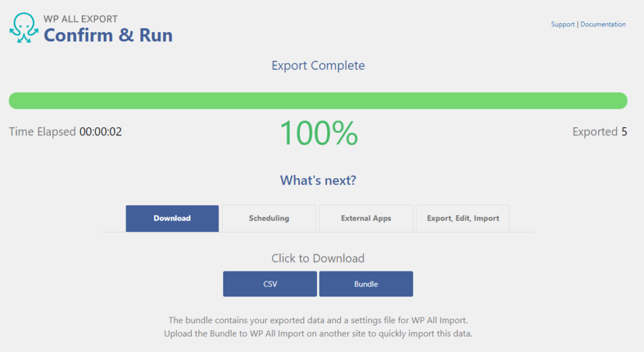Download the CSV file
Image resolution: width=644 pixels, height=352 pixels.
tap(270, 284)
